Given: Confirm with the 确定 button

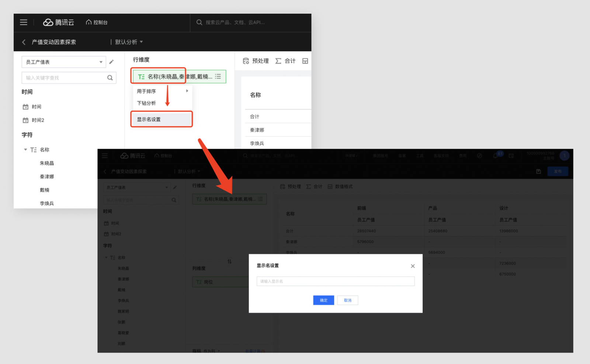Looking at the screenshot, I should [x=324, y=300].
